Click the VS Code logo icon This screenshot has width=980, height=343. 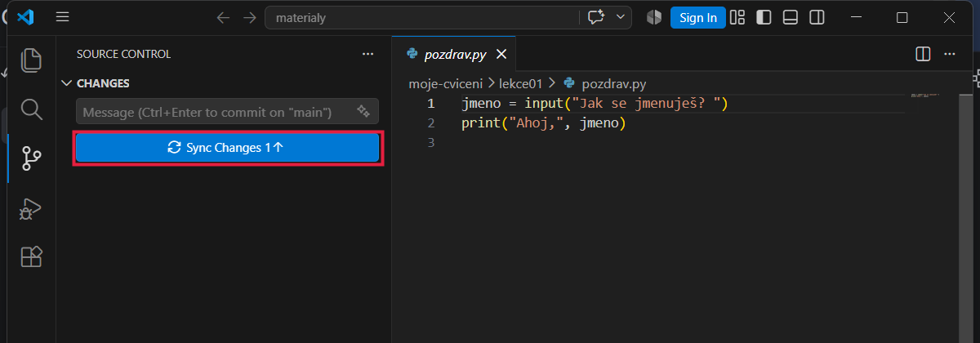pos(24,17)
